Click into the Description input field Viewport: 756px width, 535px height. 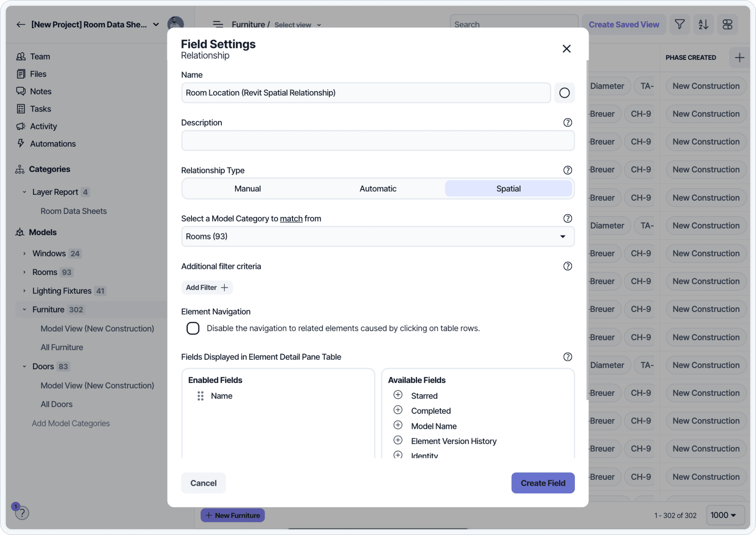point(377,141)
